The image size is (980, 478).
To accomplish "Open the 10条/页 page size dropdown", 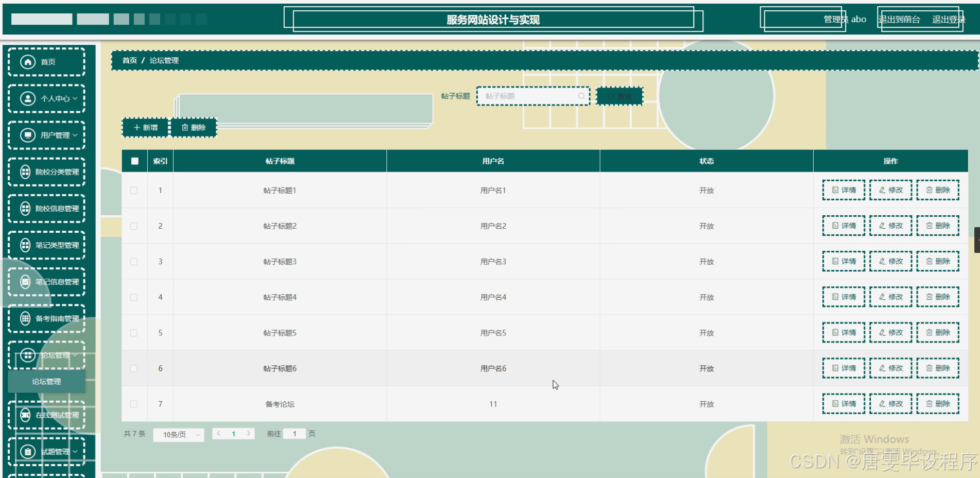I will (179, 435).
